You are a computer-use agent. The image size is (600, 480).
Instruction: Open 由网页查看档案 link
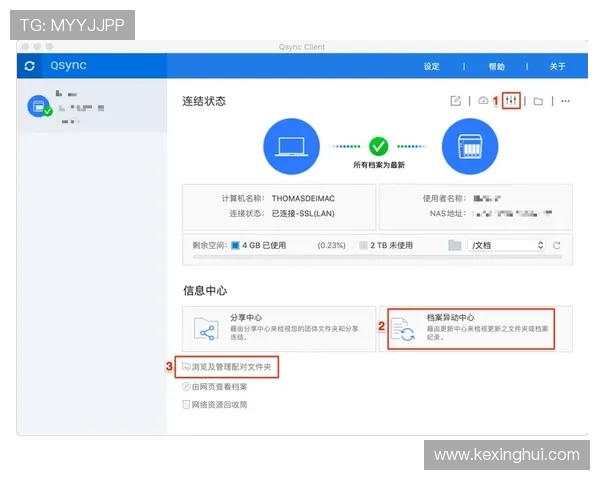tap(215, 387)
